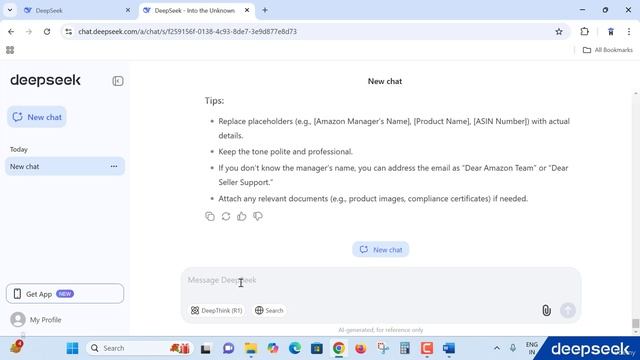The width and height of the screenshot is (640, 360).
Task: Open Google Chrome from taskbar
Action: (338, 348)
